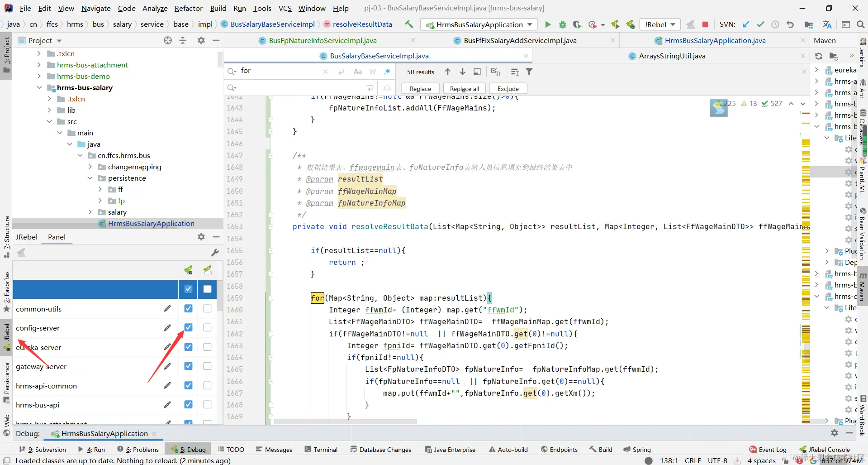
Task: Edit hrms-bus-api module pencil icon
Action: click(x=167, y=404)
